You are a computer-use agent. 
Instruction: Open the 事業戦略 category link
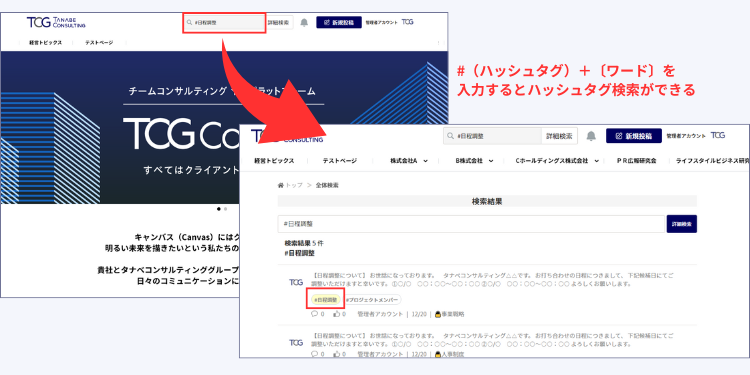pyautogui.click(x=452, y=314)
